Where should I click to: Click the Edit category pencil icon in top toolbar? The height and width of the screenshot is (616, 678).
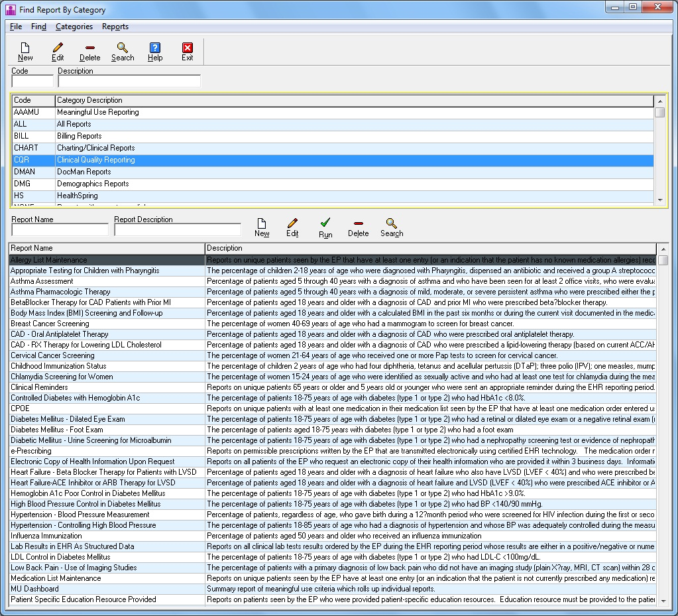(58, 52)
